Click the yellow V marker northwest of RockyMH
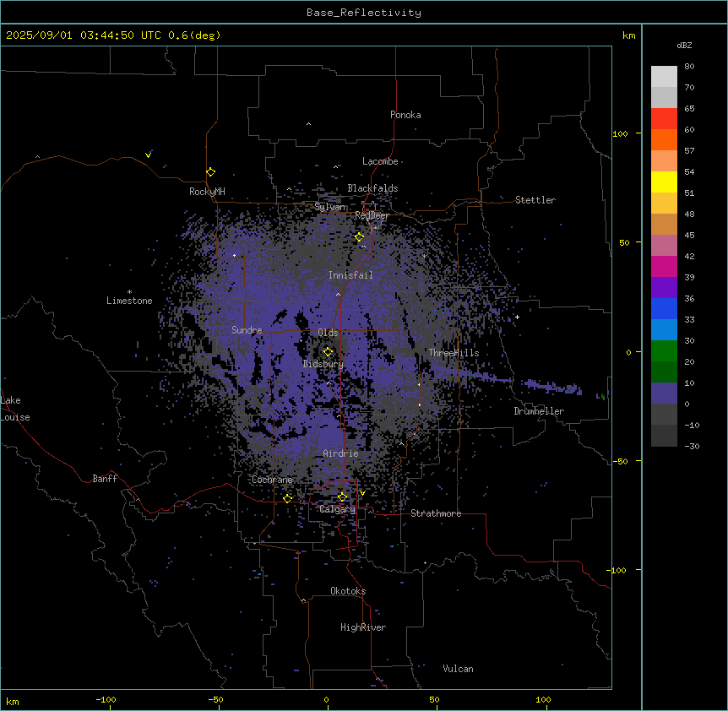 [148, 155]
